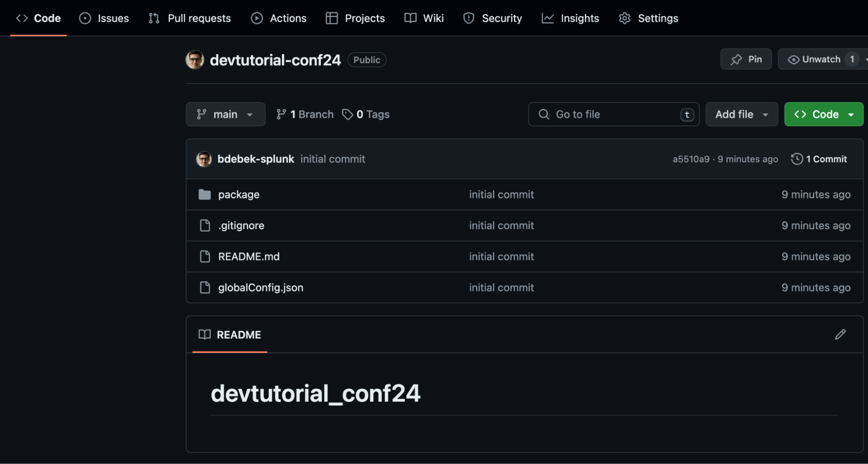Focus the Go to file search field
This screenshot has height=464, width=868.
click(x=614, y=114)
